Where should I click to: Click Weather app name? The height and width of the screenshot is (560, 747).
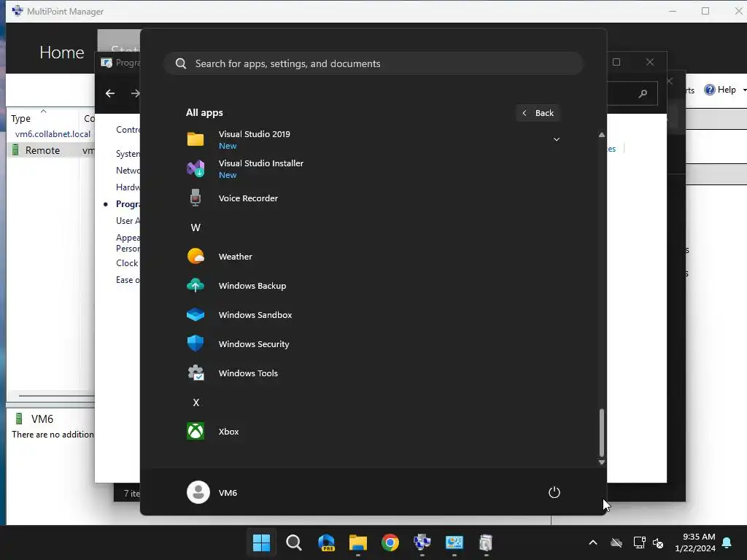(x=235, y=257)
